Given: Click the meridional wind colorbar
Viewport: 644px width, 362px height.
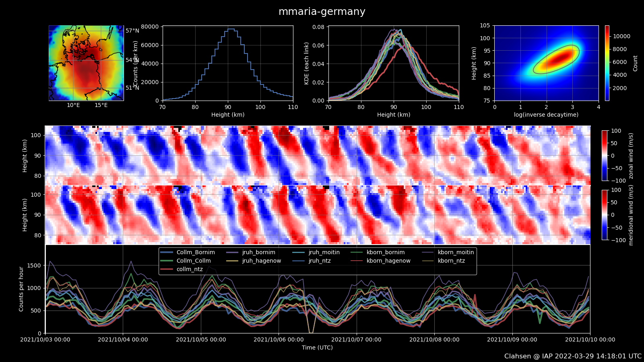Looking at the screenshot, I should 605,215.
